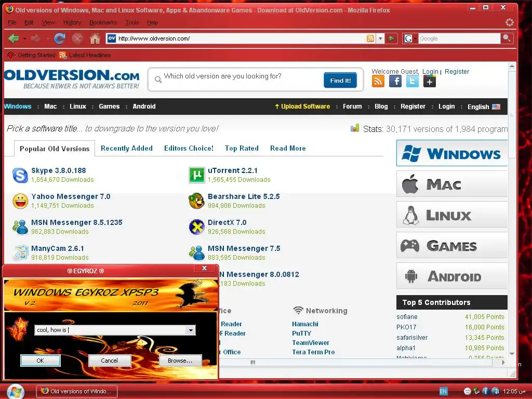
Task: Open the English language selector
Action: pyautogui.click(x=484, y=107)
